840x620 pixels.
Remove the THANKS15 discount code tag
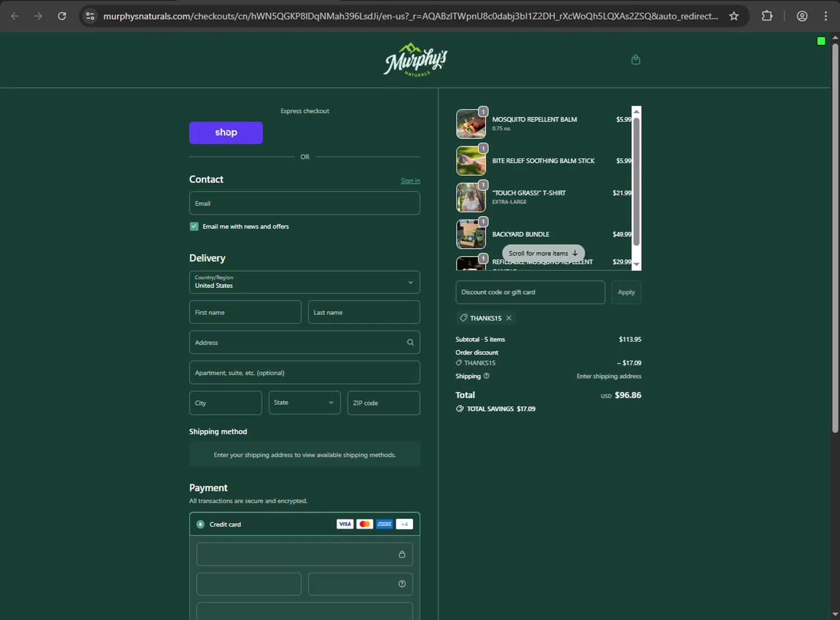[x=508, y=318]
